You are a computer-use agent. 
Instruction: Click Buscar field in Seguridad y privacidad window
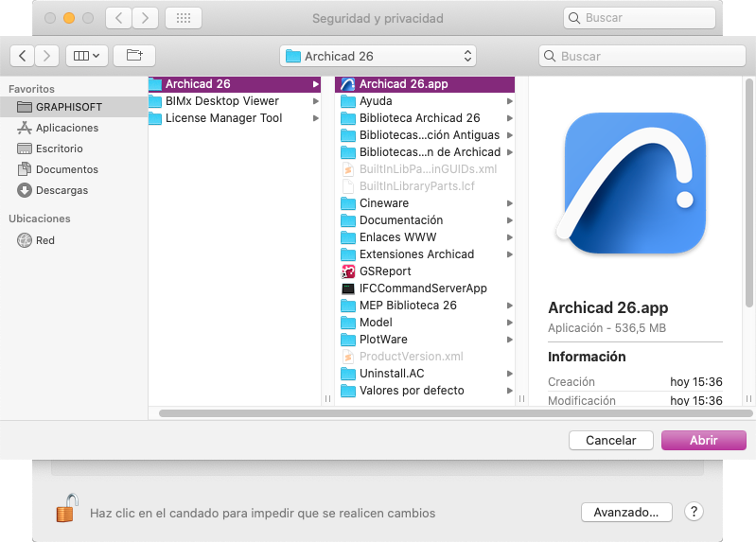point(640,18)
